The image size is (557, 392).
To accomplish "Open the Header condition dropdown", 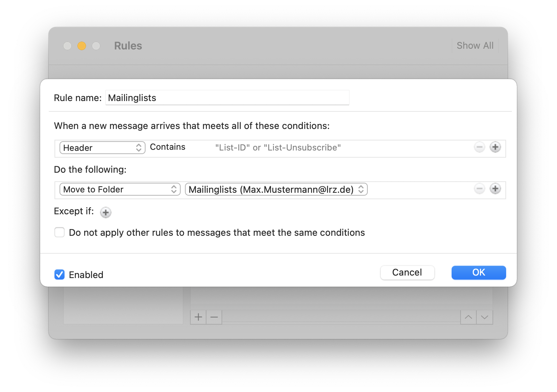I will pyautogui.click(x=102, y=147).
